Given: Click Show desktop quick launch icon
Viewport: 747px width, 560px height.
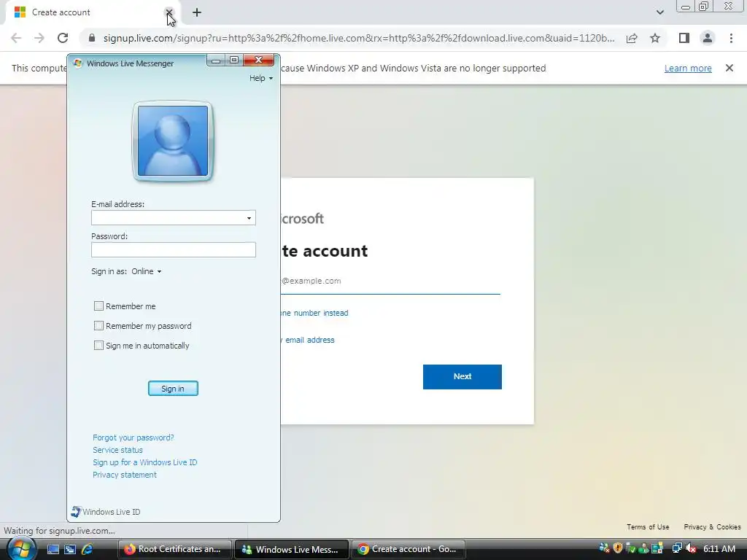Looking at the screenshot, I should click(53, 550).
